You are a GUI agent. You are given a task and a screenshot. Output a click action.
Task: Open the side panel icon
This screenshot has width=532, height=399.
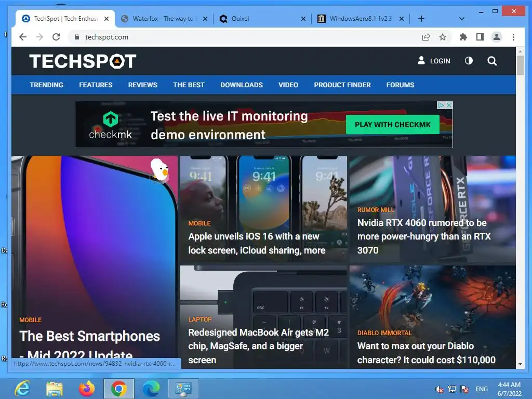tap(480, 37)
